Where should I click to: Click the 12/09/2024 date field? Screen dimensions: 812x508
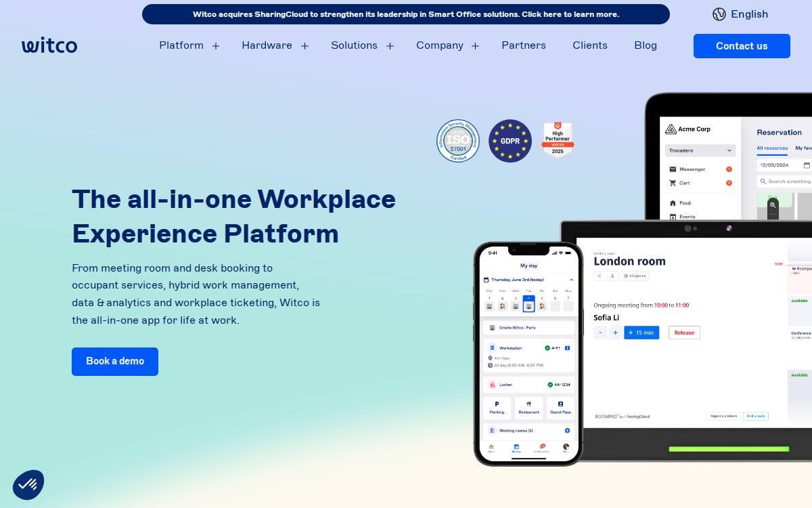click(x=784, y=165)
